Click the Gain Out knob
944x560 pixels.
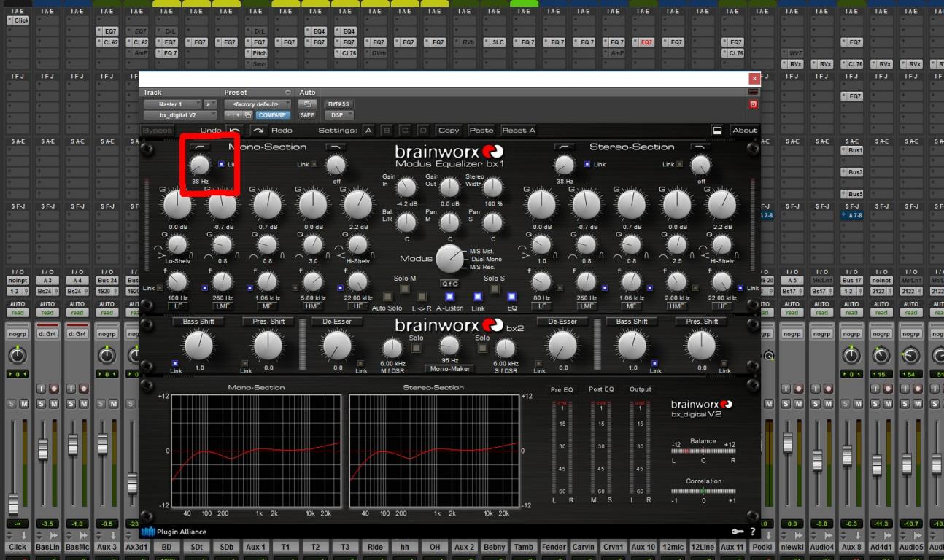pyautogui.click(x=449, y=187)
